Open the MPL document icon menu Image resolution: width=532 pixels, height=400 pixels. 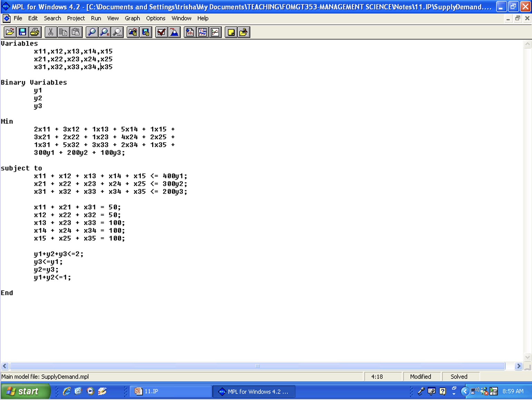tap(7, 18)
